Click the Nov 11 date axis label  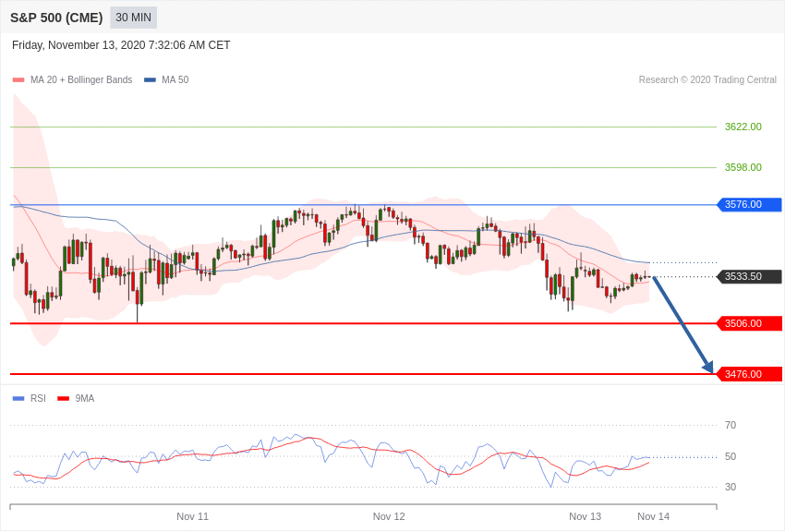pos(192,516)
